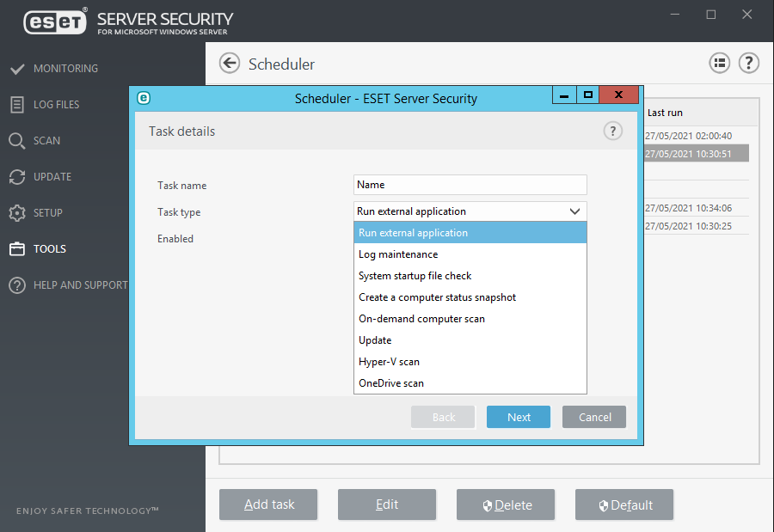Viewport: 774px width, 532px height.
Task: Open Task details help icon
Action: (613, 131)
